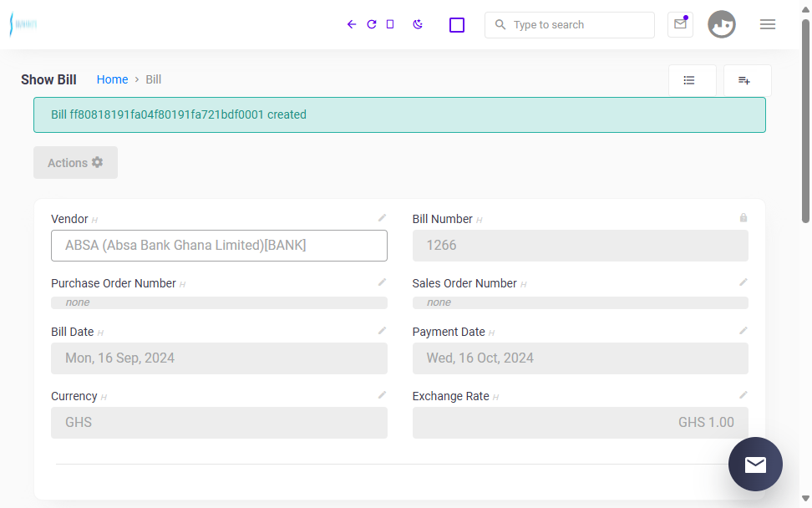Click the vertical scrollbar thumb
Viewport: 812px width, 508px height.
[x=806, y=120]
